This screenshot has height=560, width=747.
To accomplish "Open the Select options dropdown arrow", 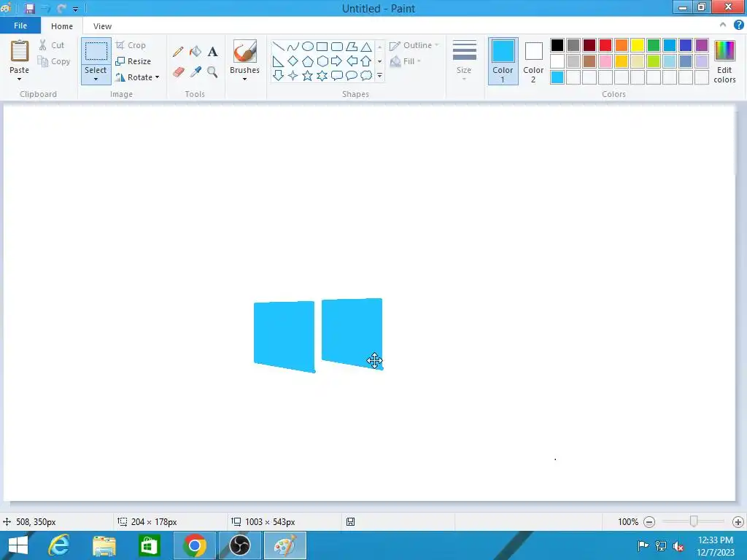I will (x=96, y=79).
